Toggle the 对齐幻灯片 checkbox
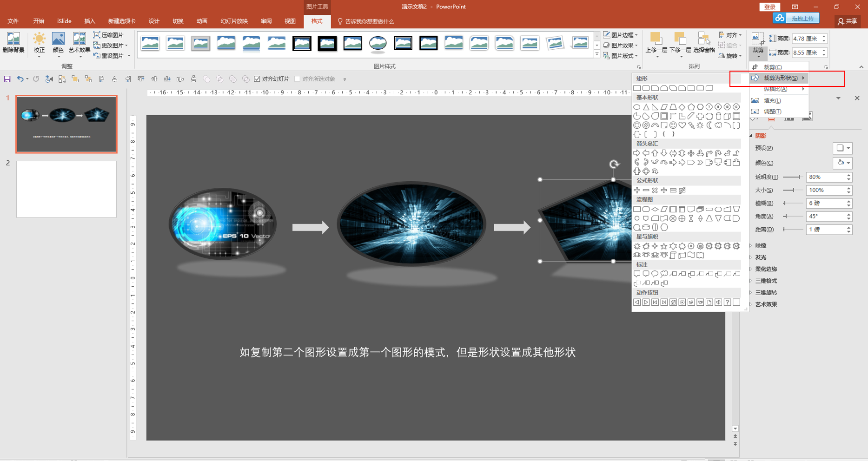 tap(257, 79)
